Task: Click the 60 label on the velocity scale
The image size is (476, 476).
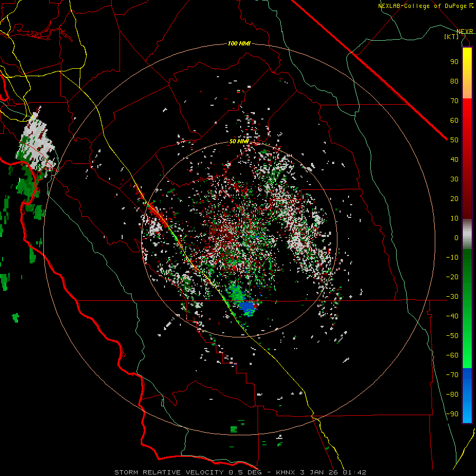Action: [x=454, y=120]
